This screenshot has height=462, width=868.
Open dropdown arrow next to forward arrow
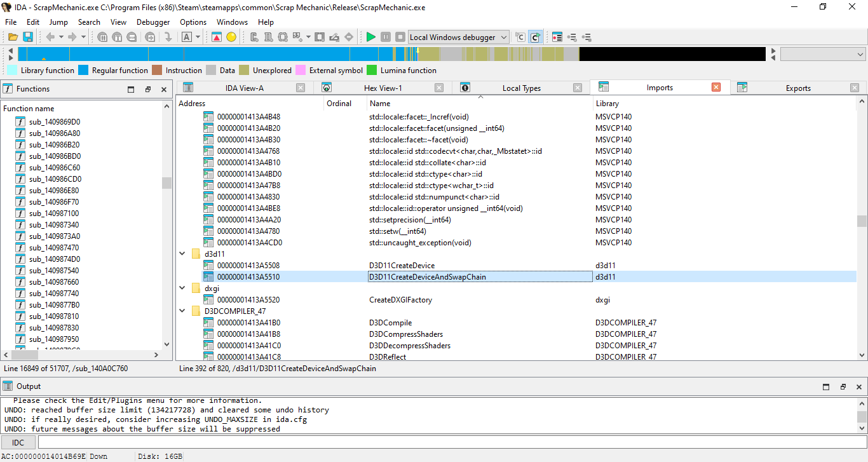point(83,37)
